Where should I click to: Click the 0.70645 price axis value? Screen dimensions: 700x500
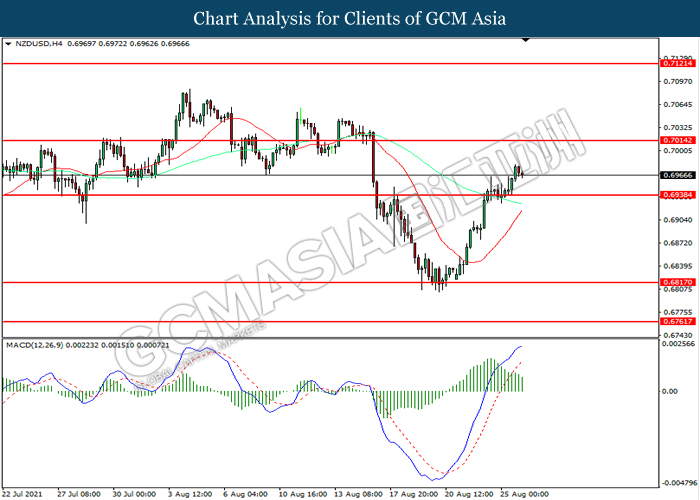click(678, 104)
